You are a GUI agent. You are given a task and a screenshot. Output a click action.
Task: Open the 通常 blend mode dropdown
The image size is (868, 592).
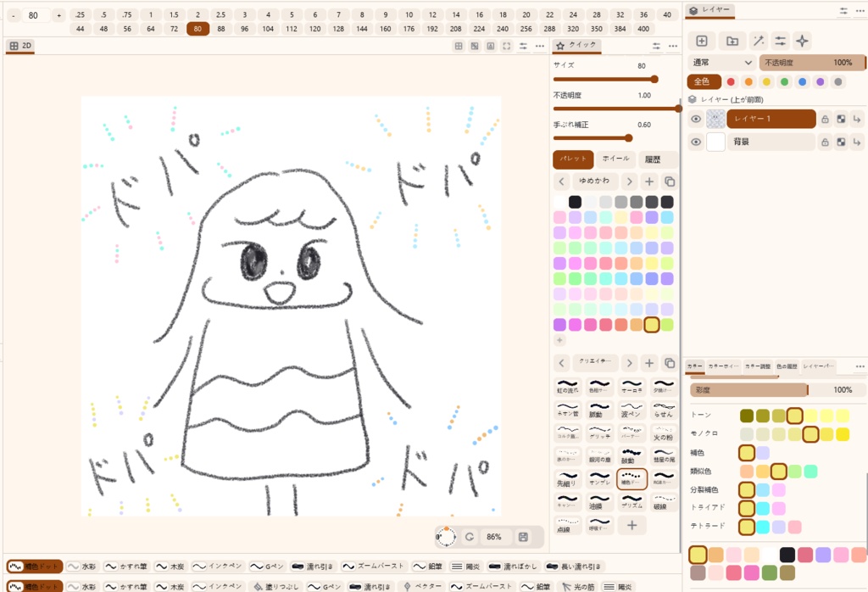[721, 63]
